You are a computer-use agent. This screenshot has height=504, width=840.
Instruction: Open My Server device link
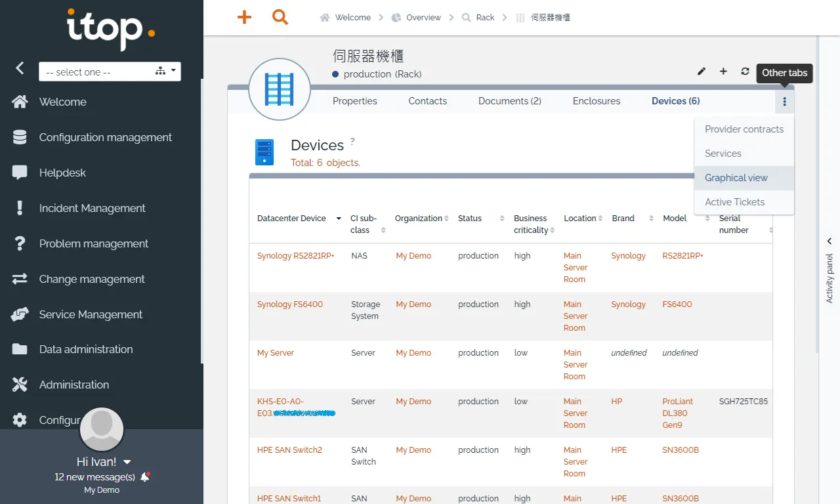(x=276, y=353)
